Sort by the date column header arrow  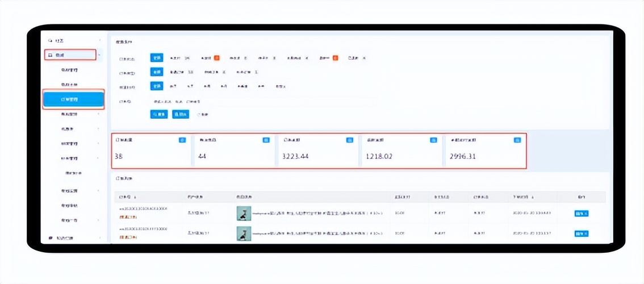pyautogui.click(x=533, y=197)
